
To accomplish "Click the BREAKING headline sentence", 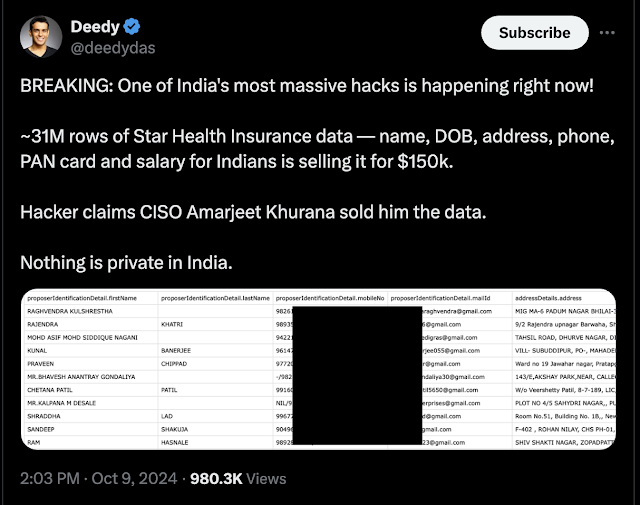I will [307, 86].
